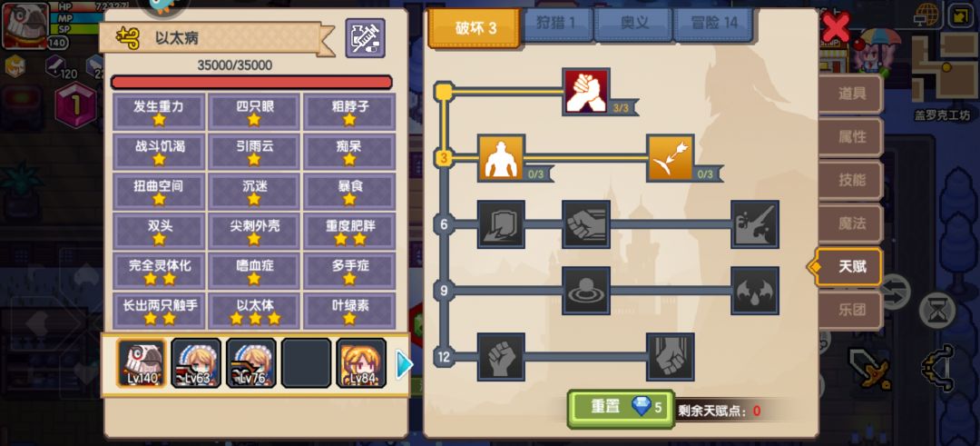The height and width of the screenshot is (446, 980).
Task: Select the arm-wrestling talent icon showing 3/3
Action: tap(585, 92)
